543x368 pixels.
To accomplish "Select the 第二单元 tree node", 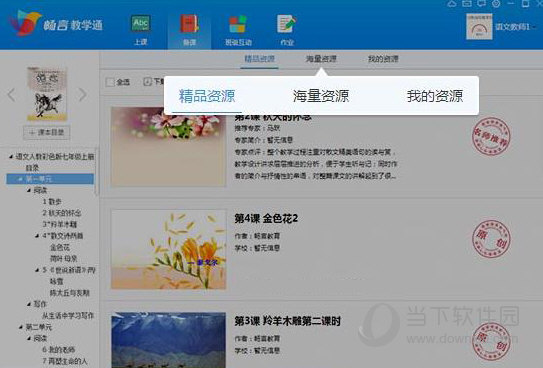I will click(x=39, y=327).
